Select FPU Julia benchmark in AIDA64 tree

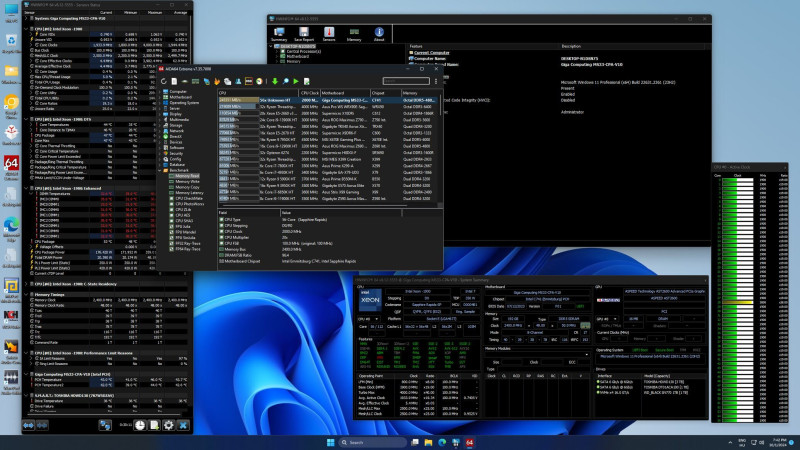click(x=182, y=227)
